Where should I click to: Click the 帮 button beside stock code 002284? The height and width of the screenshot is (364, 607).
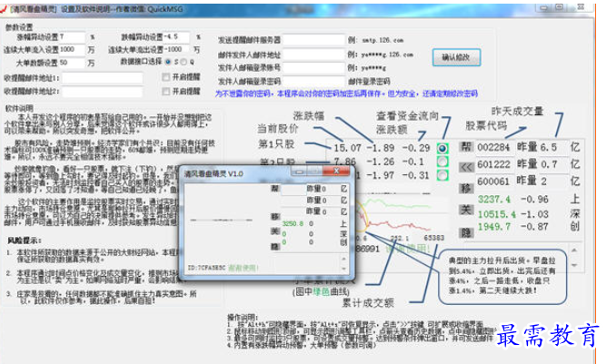466,147
